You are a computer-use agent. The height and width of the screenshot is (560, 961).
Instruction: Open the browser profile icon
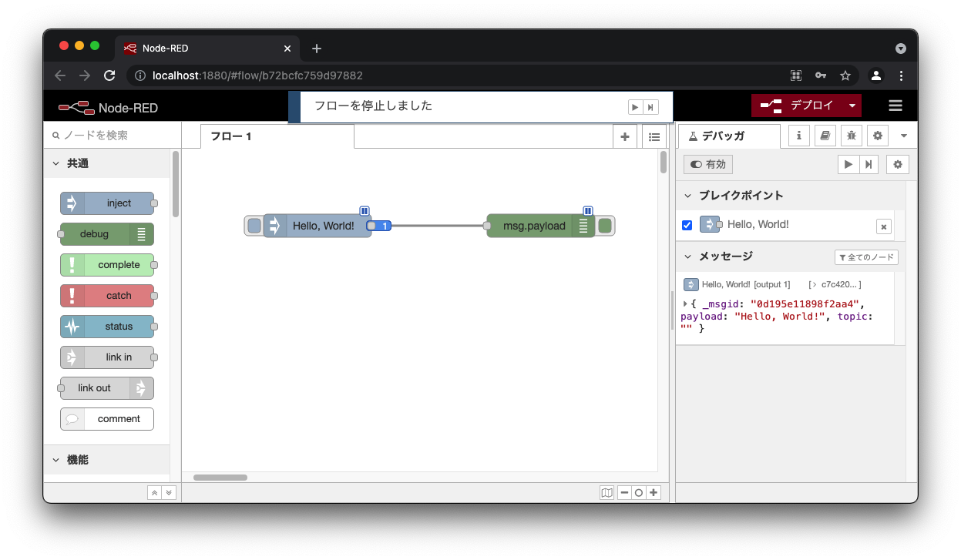pos(876,75)
